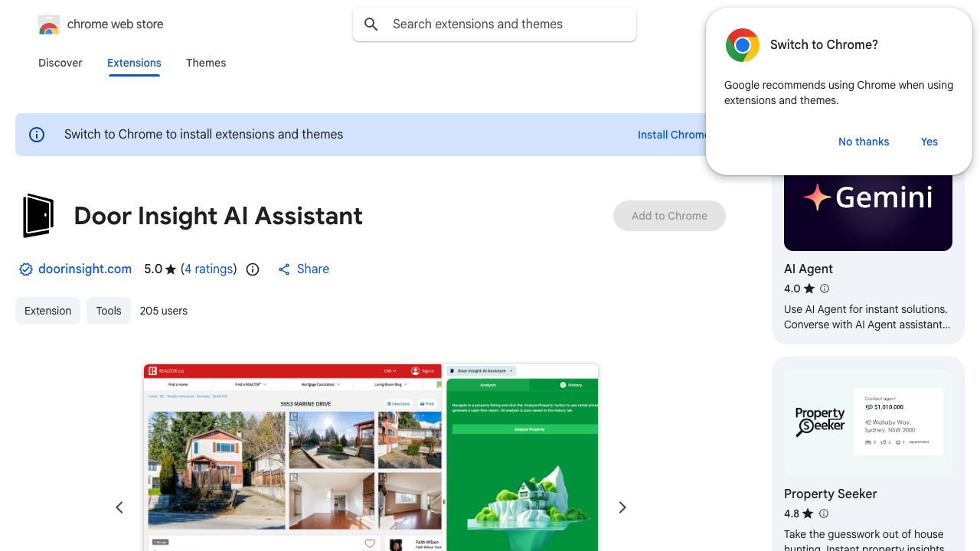This screenshot has width=980, height=551.
Task: Click the info icon in the blue banner
Action: pyautogui.click(x=37, y=135)
